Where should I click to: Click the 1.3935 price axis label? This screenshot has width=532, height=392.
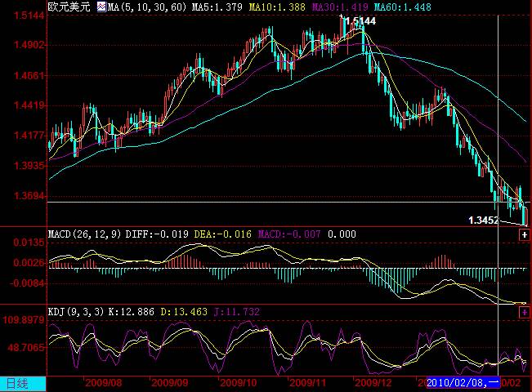pyautogui.click(x=29, y=166)
